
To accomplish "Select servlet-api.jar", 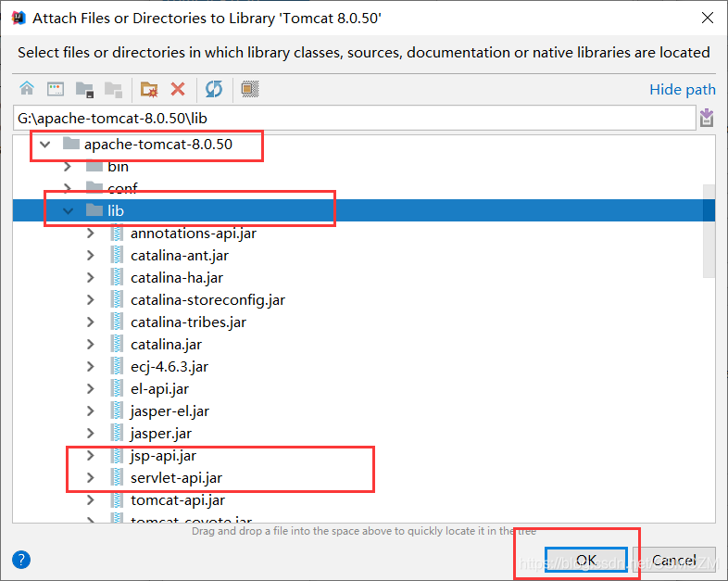I will pyautogui.click(x=176, y=478).
